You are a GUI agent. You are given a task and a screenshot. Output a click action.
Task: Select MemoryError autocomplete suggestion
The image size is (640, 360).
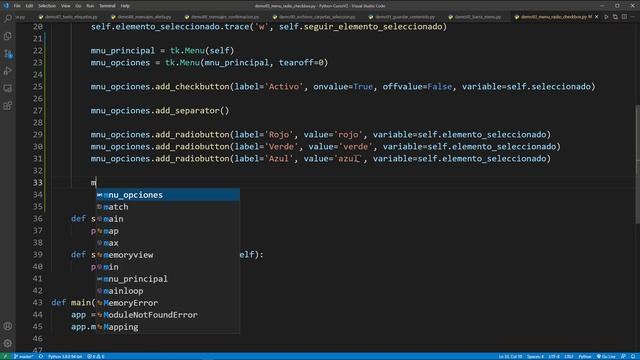tap(168, 303)
